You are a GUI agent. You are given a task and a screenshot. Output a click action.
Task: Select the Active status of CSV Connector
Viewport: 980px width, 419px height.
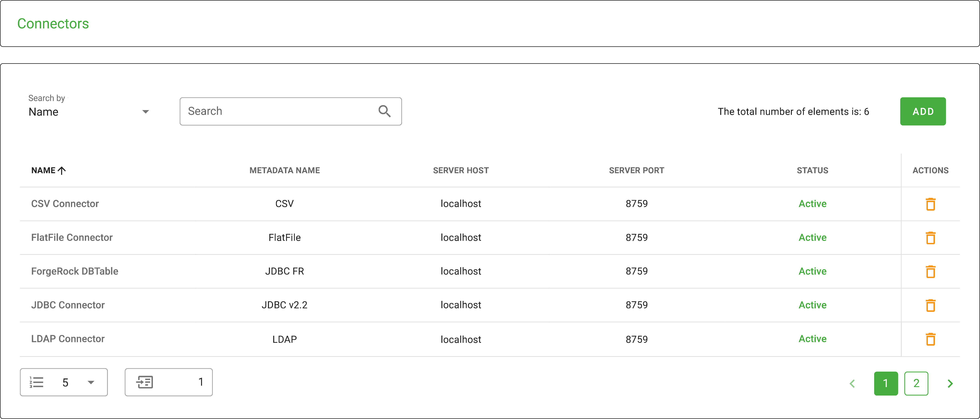pos(812,204)
